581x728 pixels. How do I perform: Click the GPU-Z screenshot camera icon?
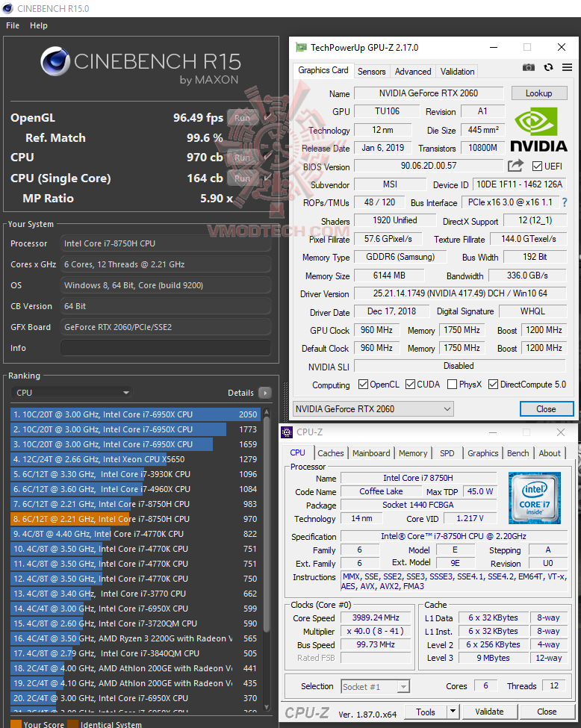[x=529, y=67]
